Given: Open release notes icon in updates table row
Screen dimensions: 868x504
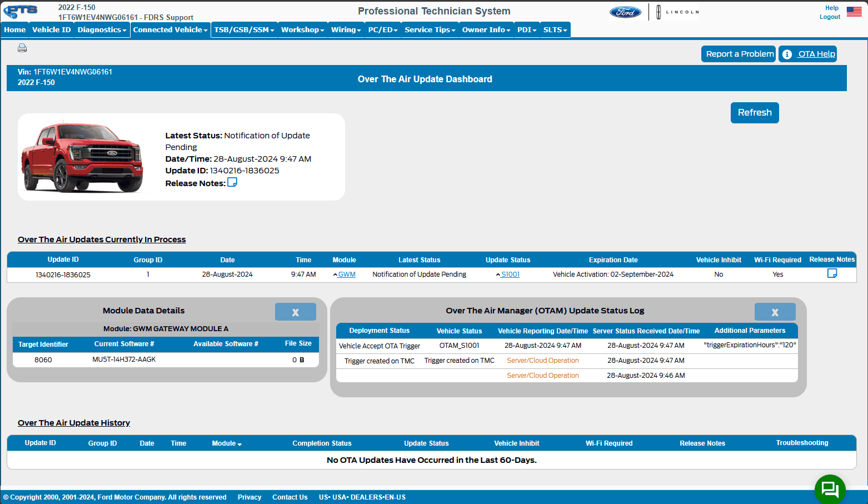Looking at the screenshot, I should (832, 273).
